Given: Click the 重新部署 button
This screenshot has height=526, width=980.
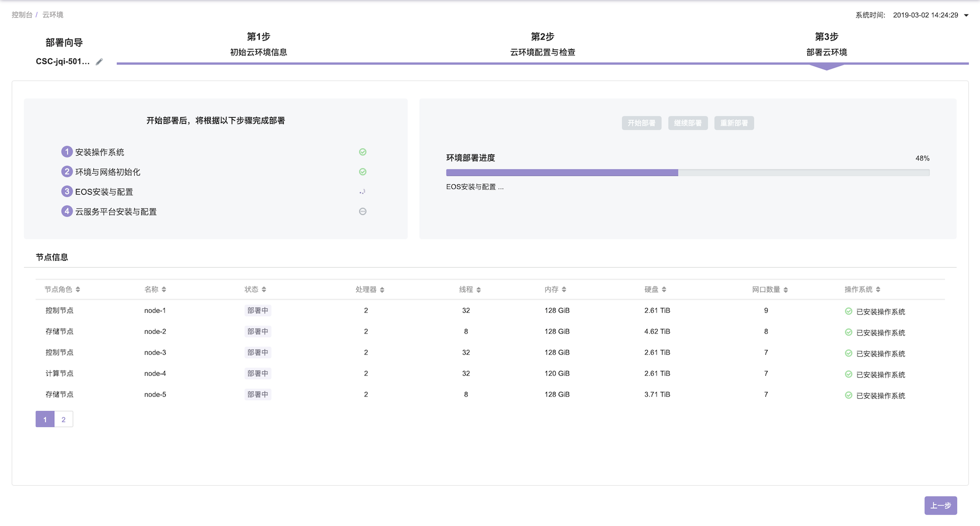Looking at the screenshot, I should 734,123.
